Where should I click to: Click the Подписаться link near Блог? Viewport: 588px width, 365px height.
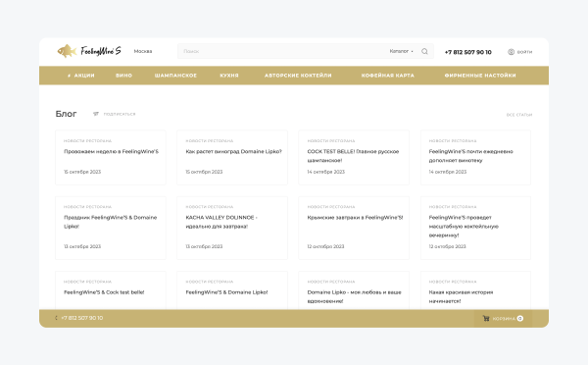(120, 114)
